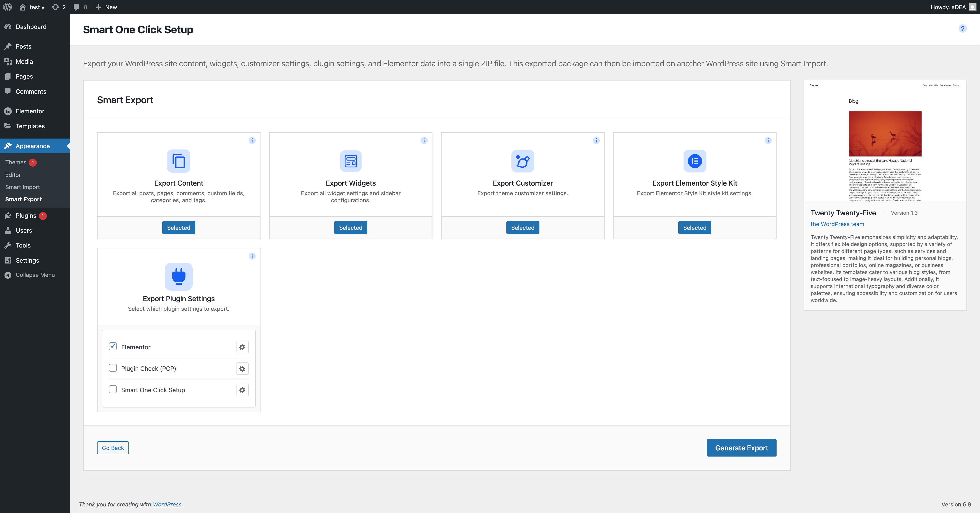Uncheck the Elementor plugin checkbox
Image resolution: width=980 pixels, height=513 pixels.
pos(113,346)
